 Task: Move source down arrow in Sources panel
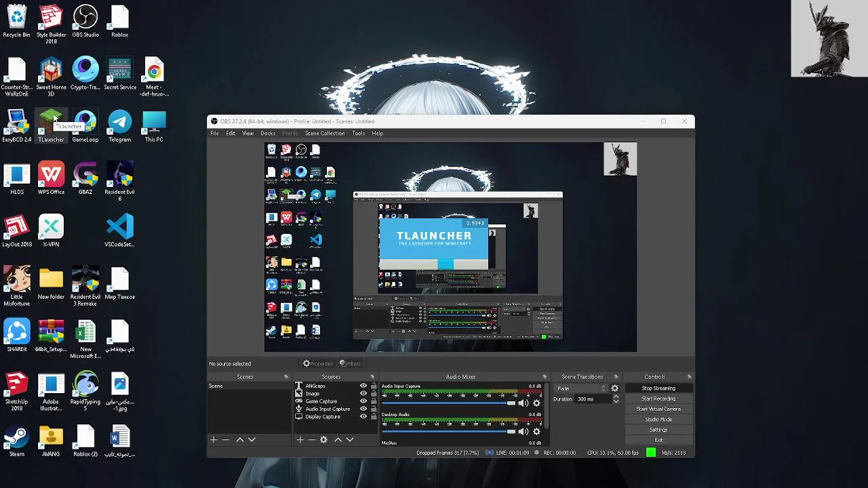coord(350,440)
